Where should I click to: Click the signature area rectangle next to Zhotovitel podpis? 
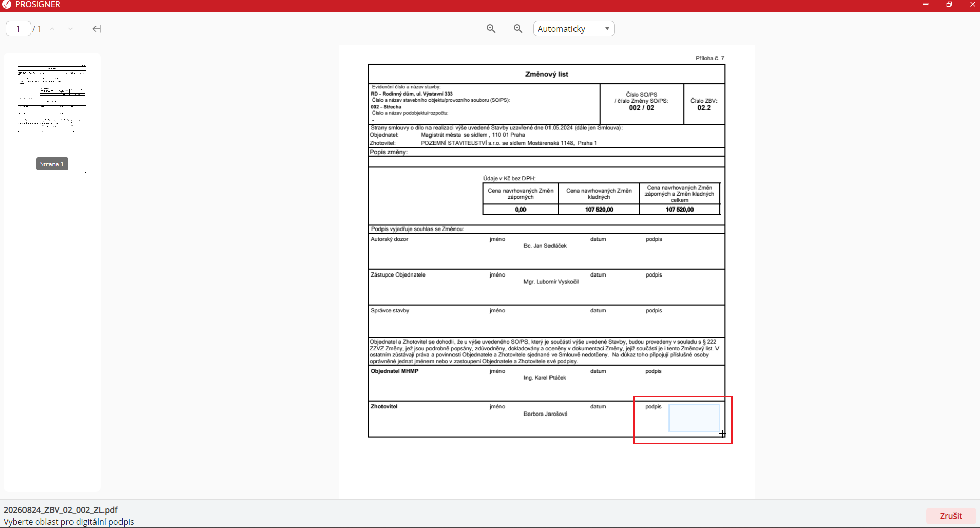pos(694,418)
